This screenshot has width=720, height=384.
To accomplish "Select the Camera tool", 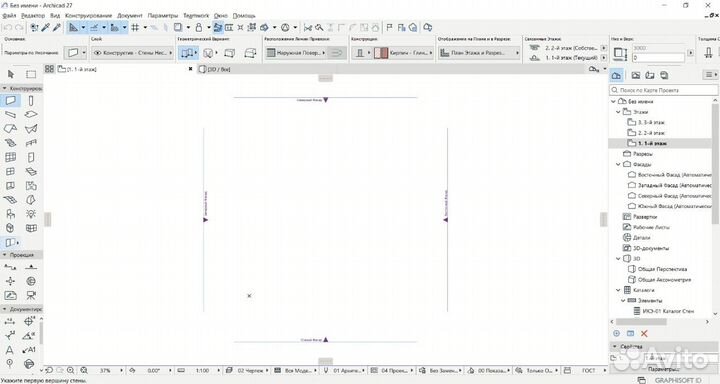I will point(31,295).
